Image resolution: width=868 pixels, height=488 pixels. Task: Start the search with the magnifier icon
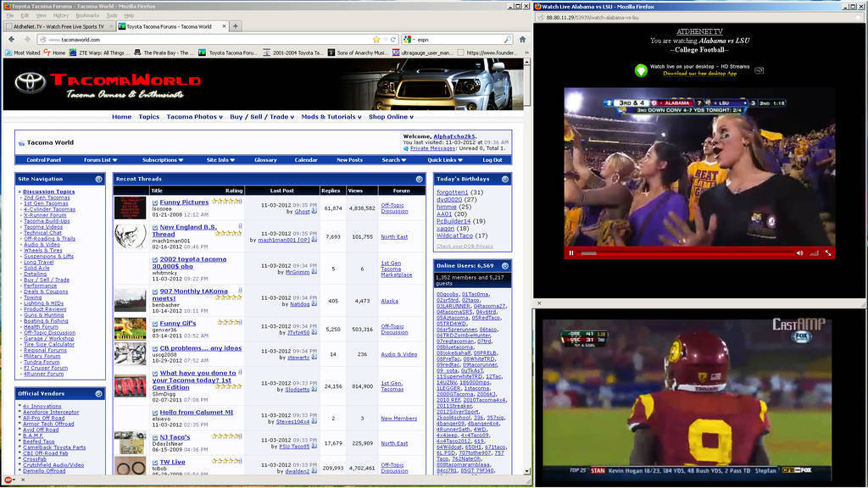[x=507, y=39]
